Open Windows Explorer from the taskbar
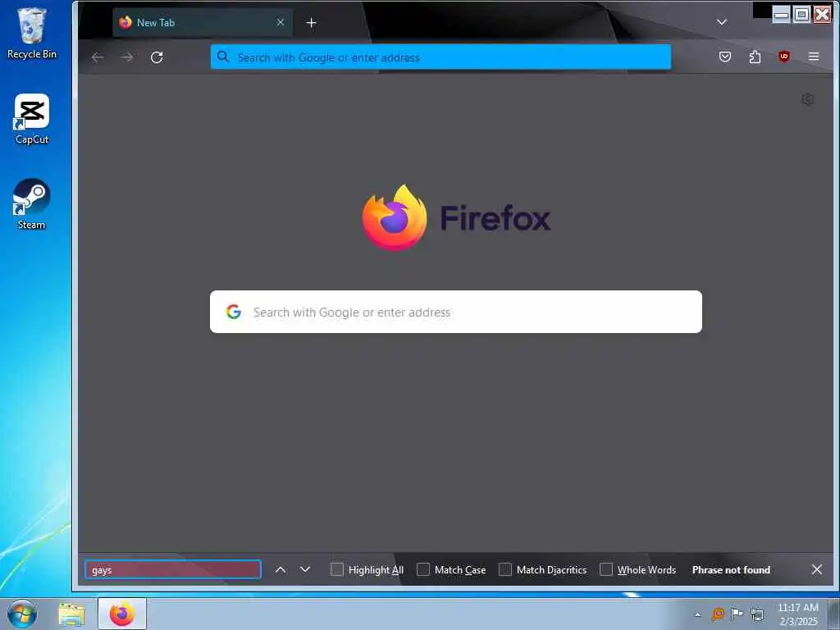 click(x=72, y=614)
